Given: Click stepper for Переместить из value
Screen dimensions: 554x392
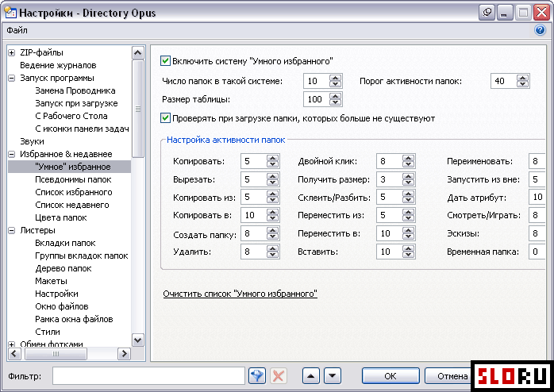Looking at the screenshot, I should click(x=408, y=215).
